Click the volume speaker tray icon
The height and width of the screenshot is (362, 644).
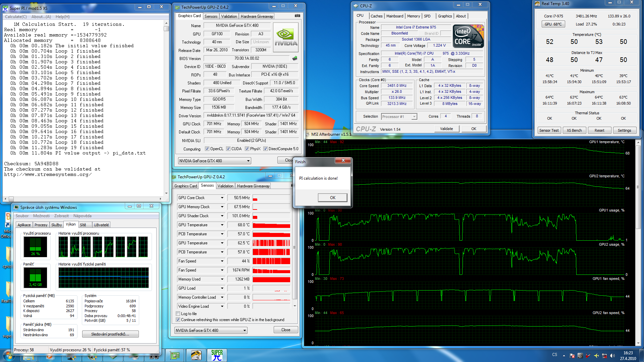[x=612, y=356]
